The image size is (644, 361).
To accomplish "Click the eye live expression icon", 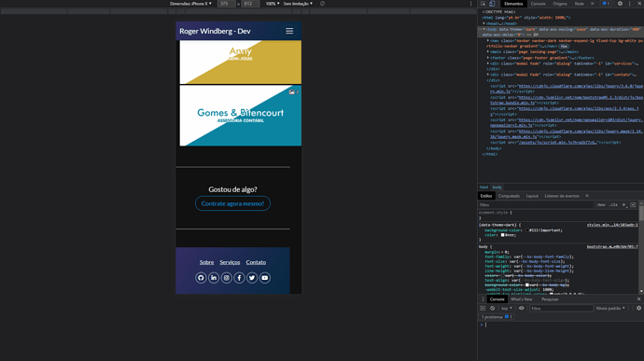I will [x=521, y=309].
